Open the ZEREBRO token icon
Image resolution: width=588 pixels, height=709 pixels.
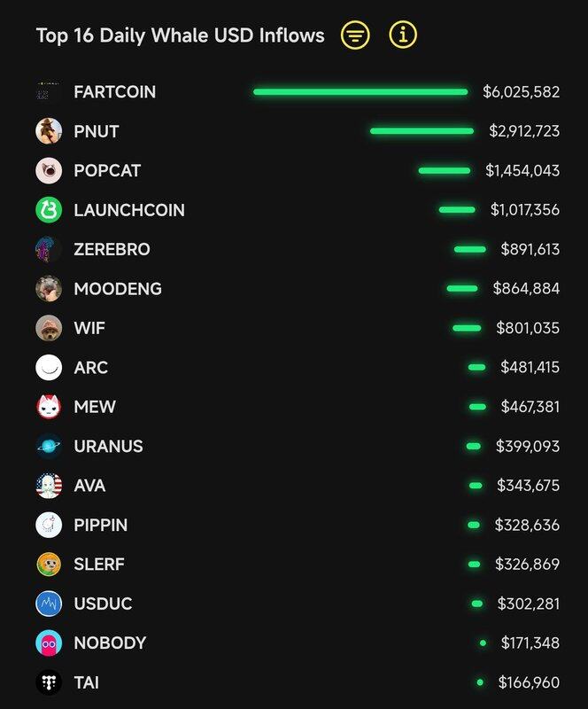click(49, 249)
